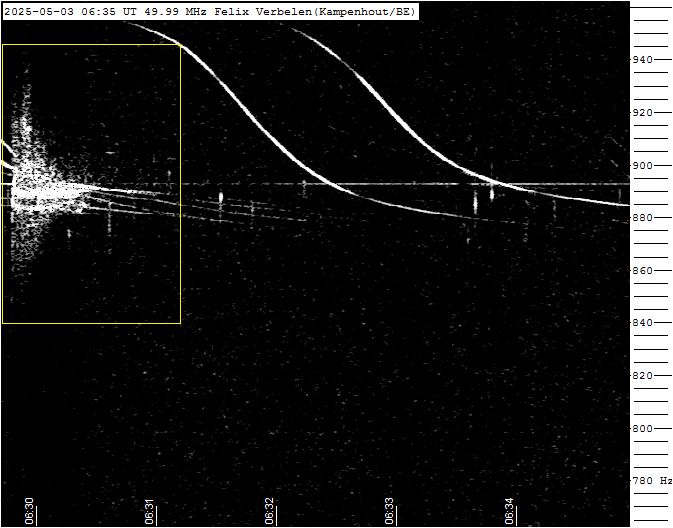Click the 06:31 time axis marker
This screenshot has height=528, width=673.
point(149,511)
